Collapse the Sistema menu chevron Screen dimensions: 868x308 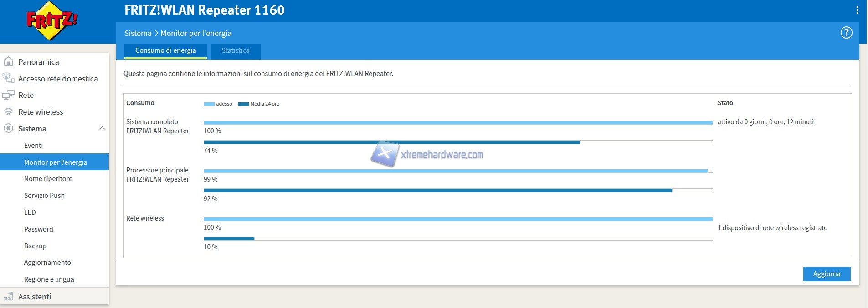(102, 129)
